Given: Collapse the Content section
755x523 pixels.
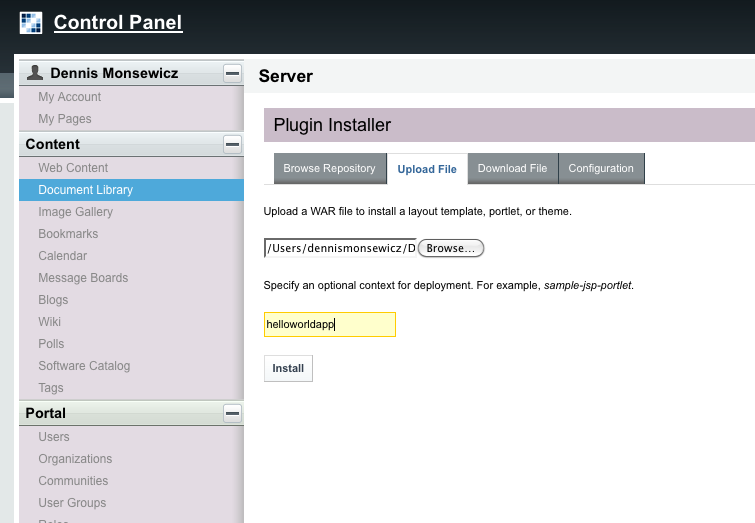Looking at the screenshot, I should point(232,144).
